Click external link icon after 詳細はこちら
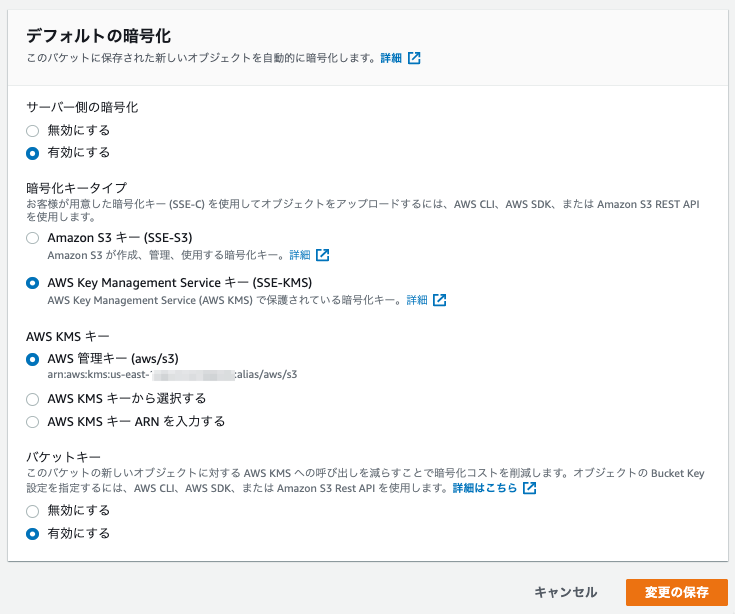This screenshot has height=614, width=735. [x=529, y=488]
